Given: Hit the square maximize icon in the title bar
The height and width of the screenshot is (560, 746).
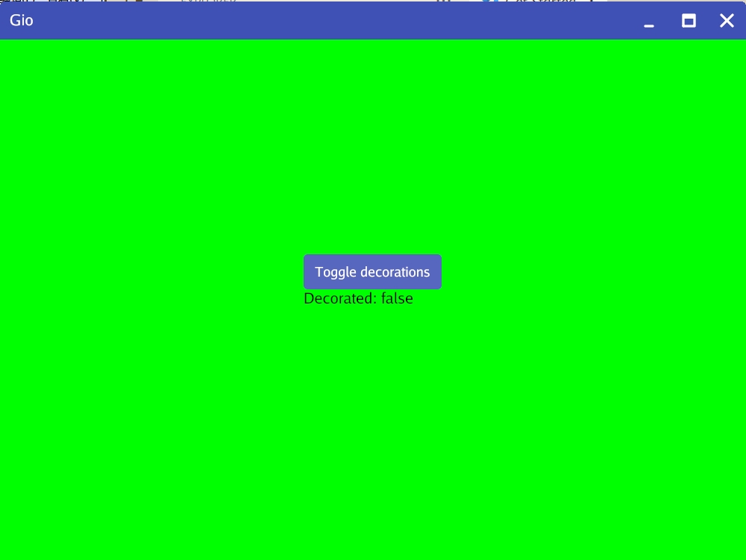Looking at the screenshot, I should (689, 21).
